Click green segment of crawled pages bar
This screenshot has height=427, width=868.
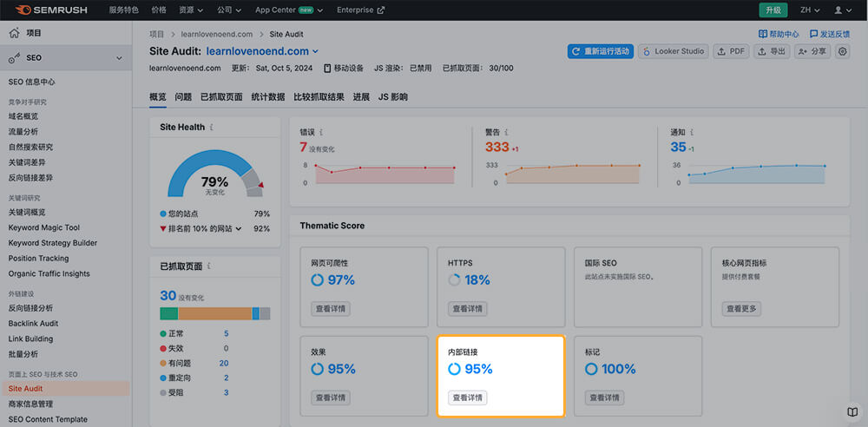169,313
